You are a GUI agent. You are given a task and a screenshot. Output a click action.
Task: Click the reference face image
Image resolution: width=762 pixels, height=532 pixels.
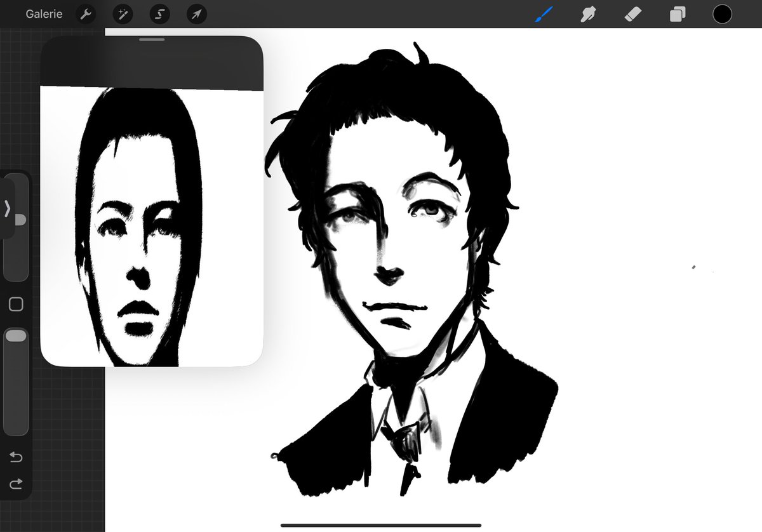pos(152,227)
